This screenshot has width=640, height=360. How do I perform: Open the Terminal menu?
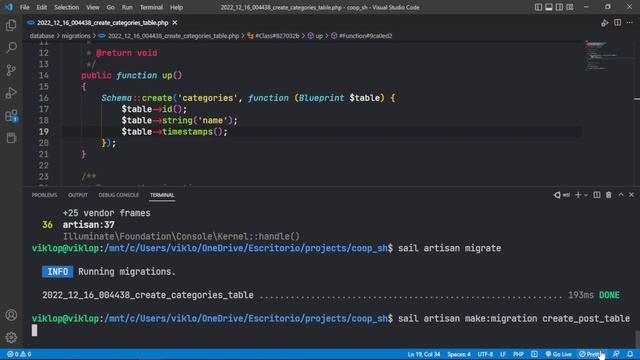tap(151, 7)
